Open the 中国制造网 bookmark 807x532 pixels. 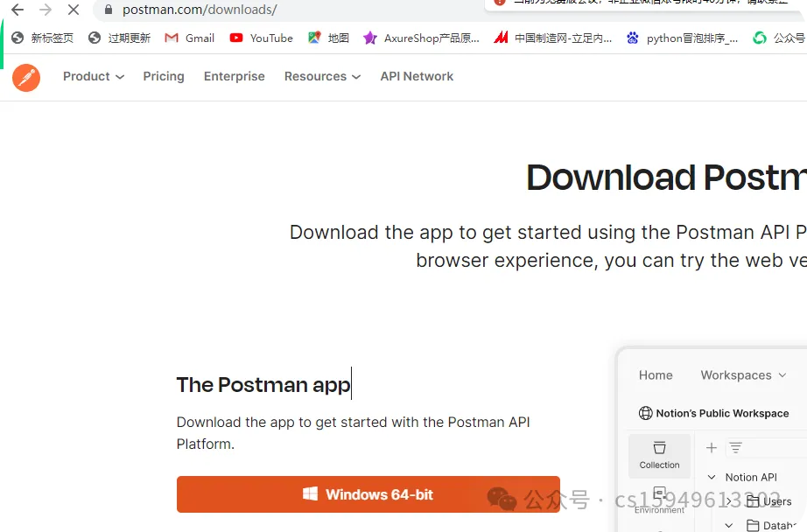click(x=553, y=38)
